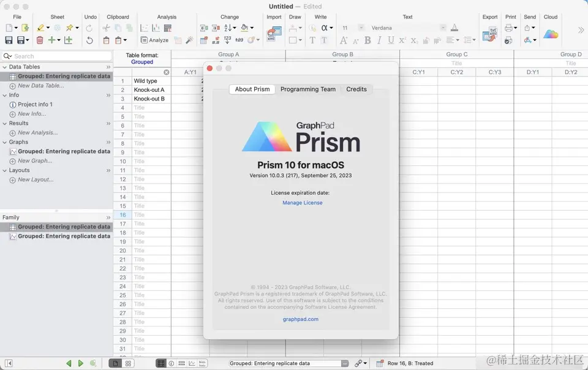
Task: Click the highlighter pencil icon in Sheet section
Action: click(x=41, y=27)
